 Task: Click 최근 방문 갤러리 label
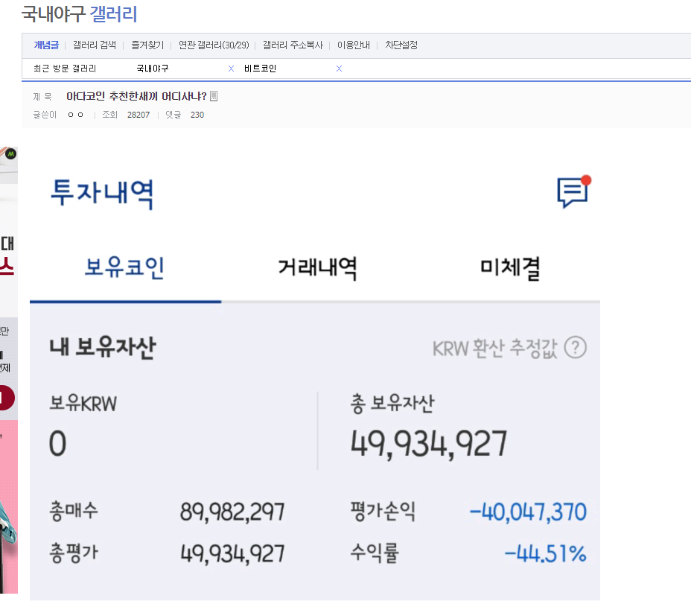point(65,69)
